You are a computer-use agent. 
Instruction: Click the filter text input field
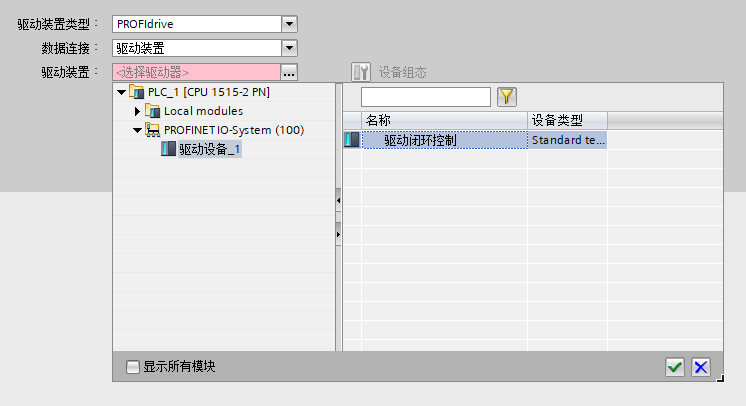coord(425,97)
